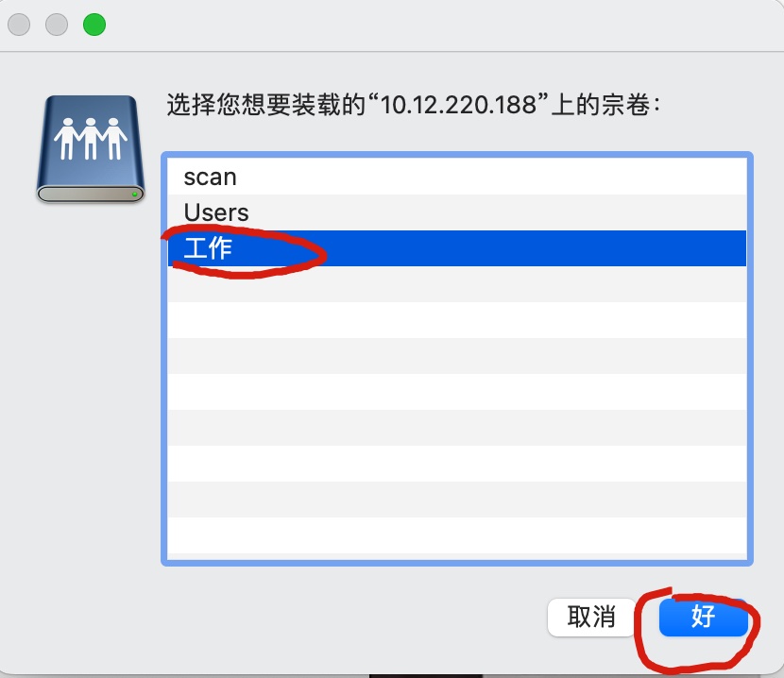Select the Users volume in the list
This screenshot has height=678, width=784.
(456, 212)
